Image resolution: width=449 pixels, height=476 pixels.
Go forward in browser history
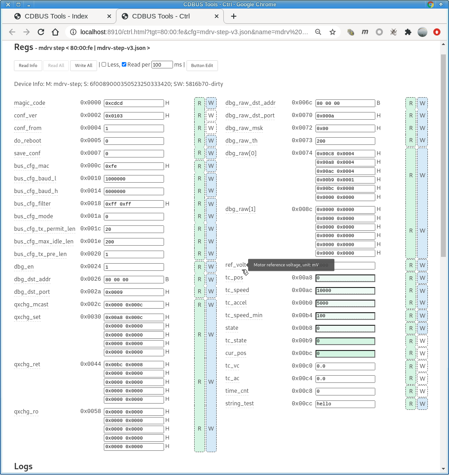[x=27, y=32]
